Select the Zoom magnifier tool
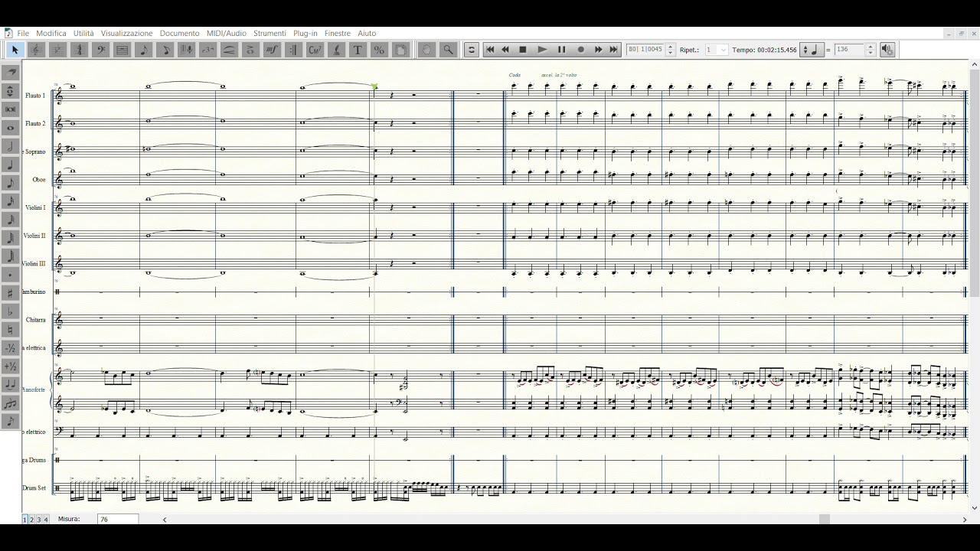Image resolution: width=980 pixels, height=551 pixels. click(449, 50)
